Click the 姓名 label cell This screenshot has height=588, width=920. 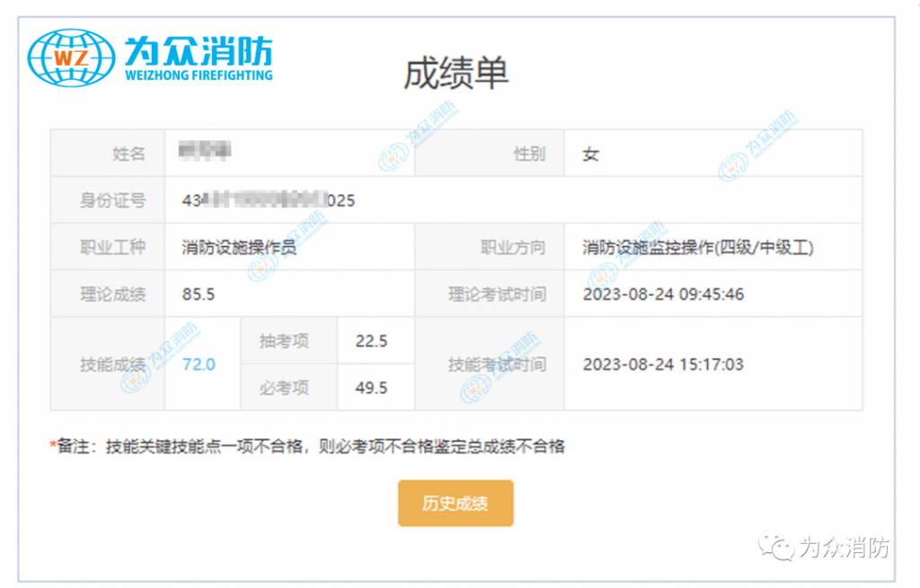(108, 153)
